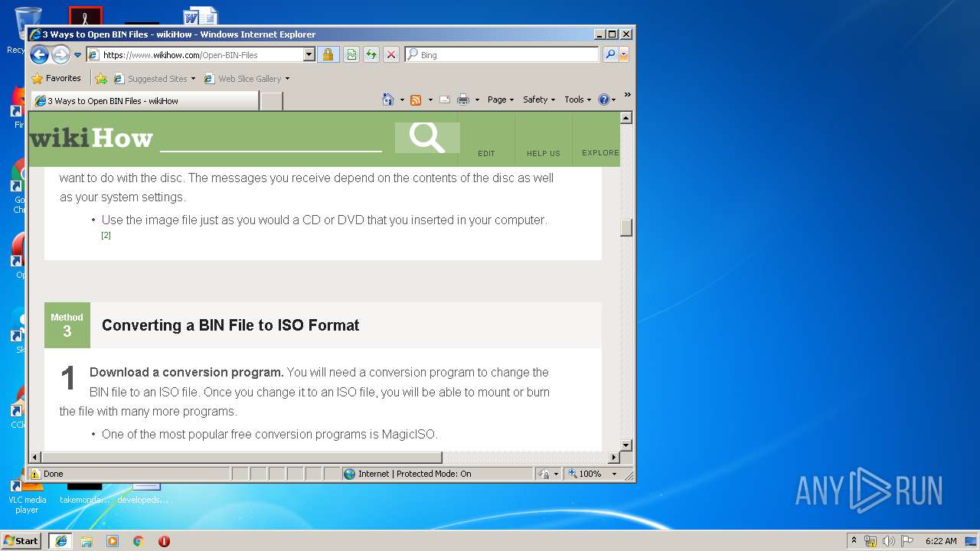Open the Favorites star button

pyautogui.click(x=56, y=78)
